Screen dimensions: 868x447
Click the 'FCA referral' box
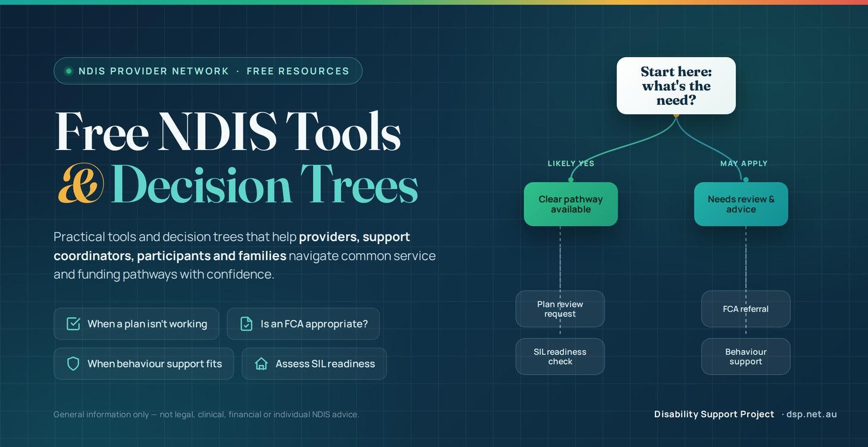coord(746,309)
